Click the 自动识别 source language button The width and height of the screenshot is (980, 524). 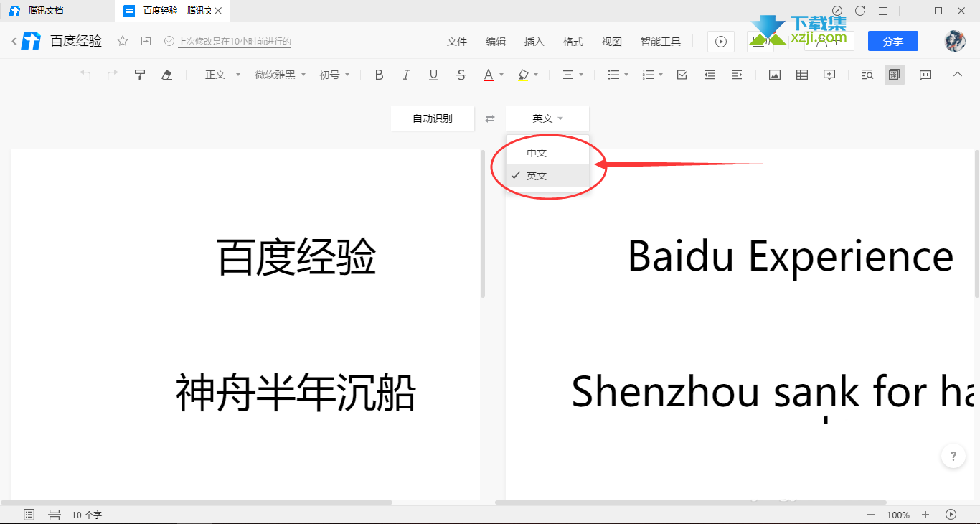pyautogui.click(x=433, y=118)
